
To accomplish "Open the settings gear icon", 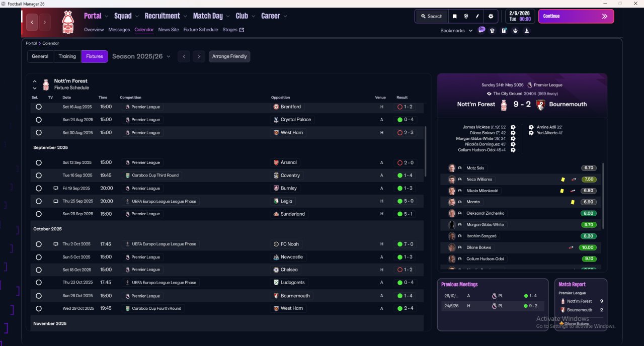I will click(491, 16).
